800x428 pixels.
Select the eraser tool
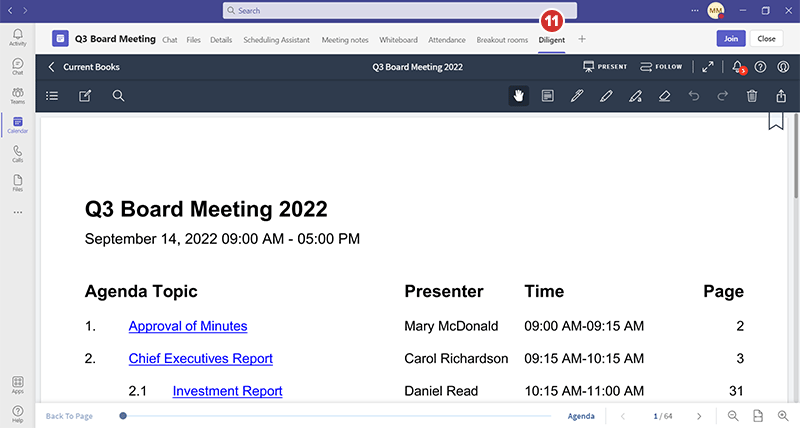(x=665, y=96)
